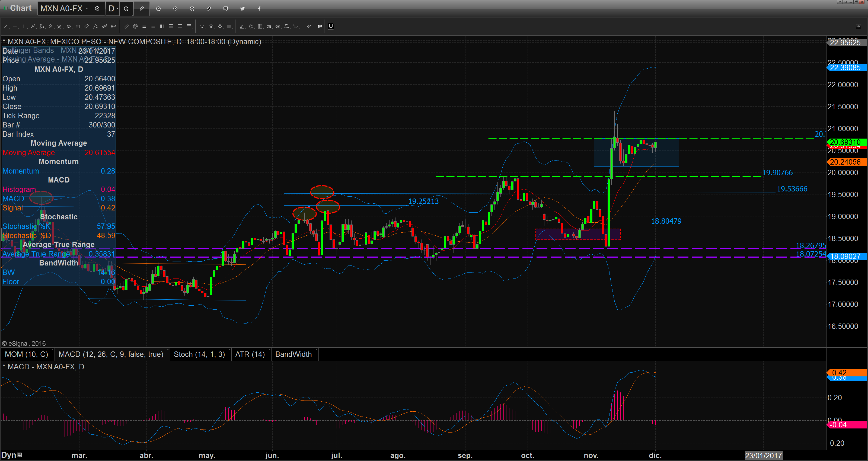
Task: Click the 18.80479 support line label
Action: coord(666,221)
